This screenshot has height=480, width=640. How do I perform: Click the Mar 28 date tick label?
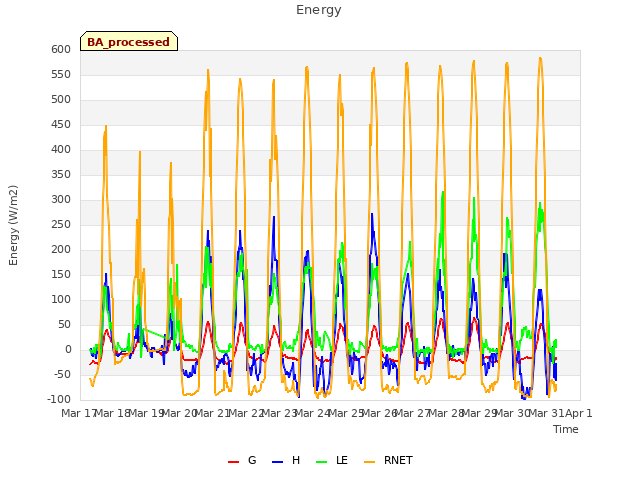tap(445, 413)
